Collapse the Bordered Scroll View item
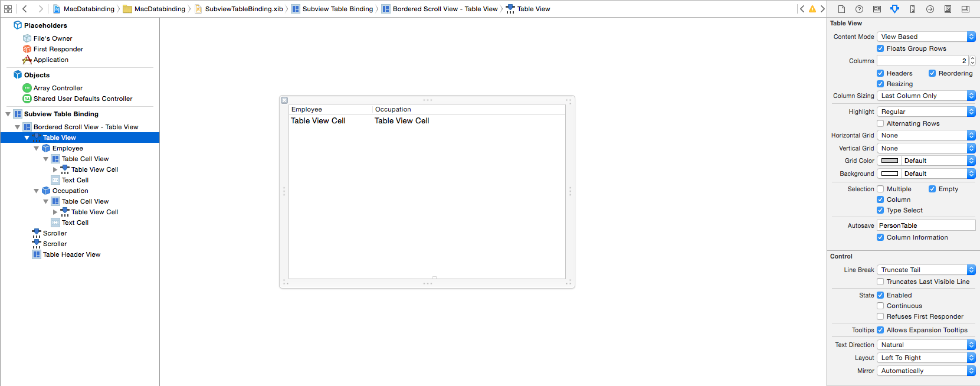 (17, 127)
